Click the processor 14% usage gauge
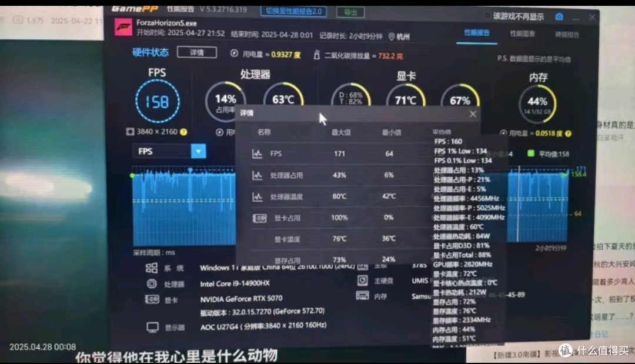This screenshot has width=635, height=364. tap(225, 101)
